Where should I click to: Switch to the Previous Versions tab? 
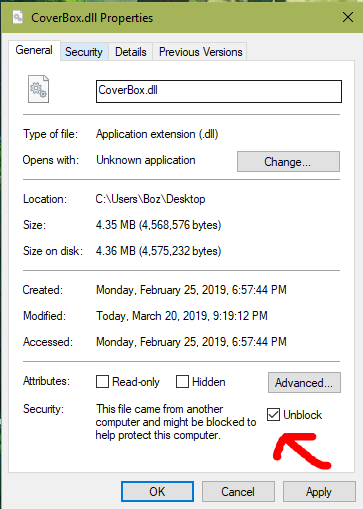coord(200,52)
